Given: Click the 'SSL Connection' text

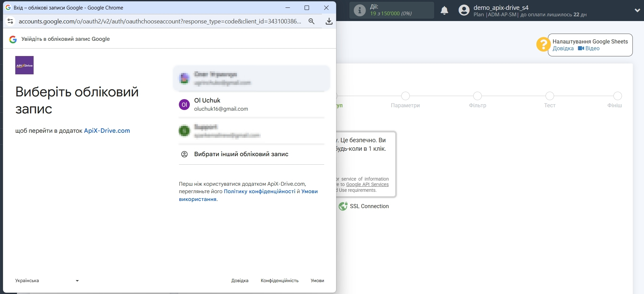Looking at the screenshot, I should point(369,206).
